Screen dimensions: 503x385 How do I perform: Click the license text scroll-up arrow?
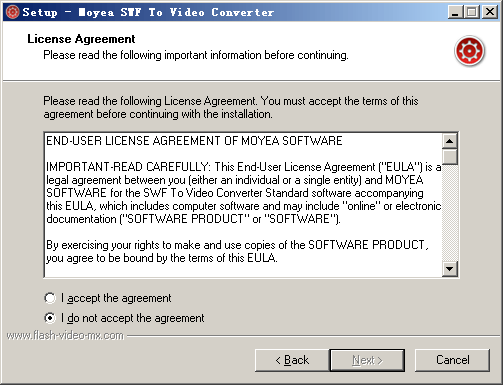point(450,141)
